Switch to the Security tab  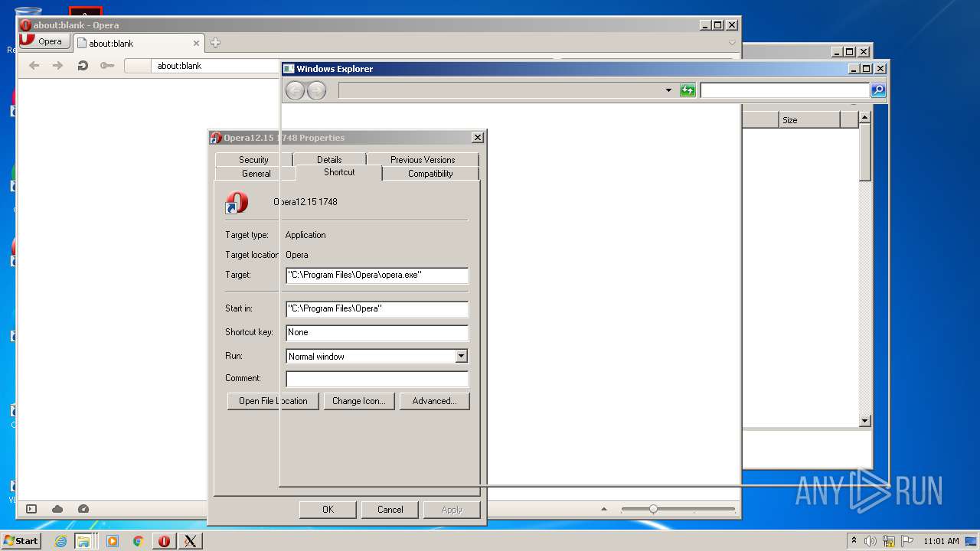coord(253,159)
